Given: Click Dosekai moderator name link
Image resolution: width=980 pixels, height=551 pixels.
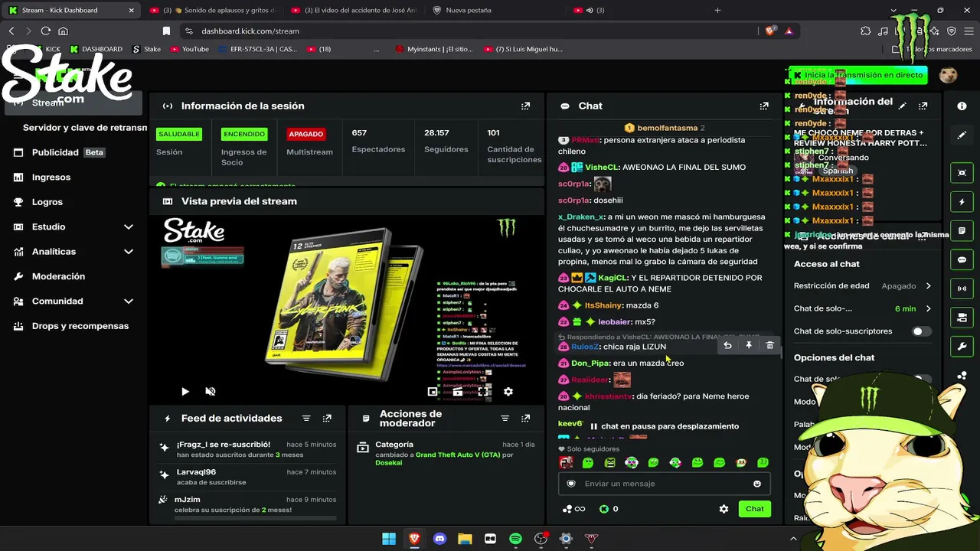Looking at the screenshot, I should [x=388, y=463].
